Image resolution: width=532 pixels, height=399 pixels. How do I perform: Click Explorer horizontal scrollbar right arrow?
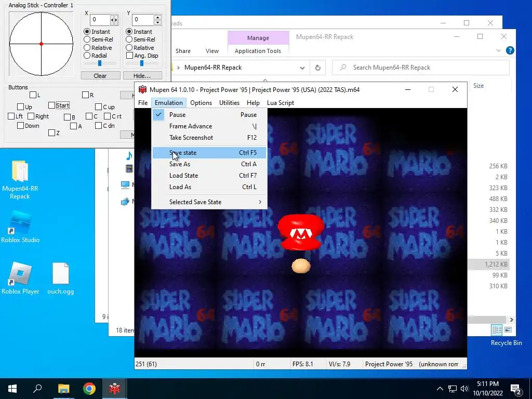coord(512,320)
